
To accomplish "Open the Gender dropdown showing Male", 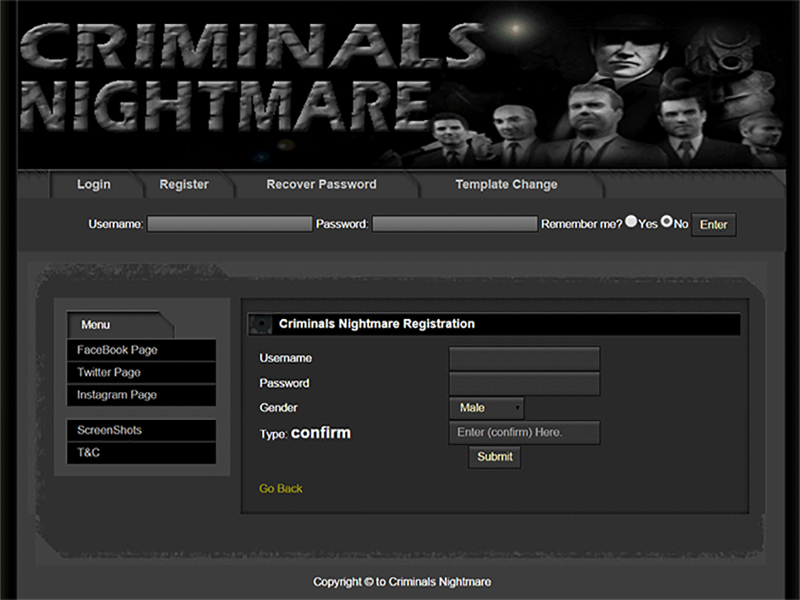I will [486, 408].
